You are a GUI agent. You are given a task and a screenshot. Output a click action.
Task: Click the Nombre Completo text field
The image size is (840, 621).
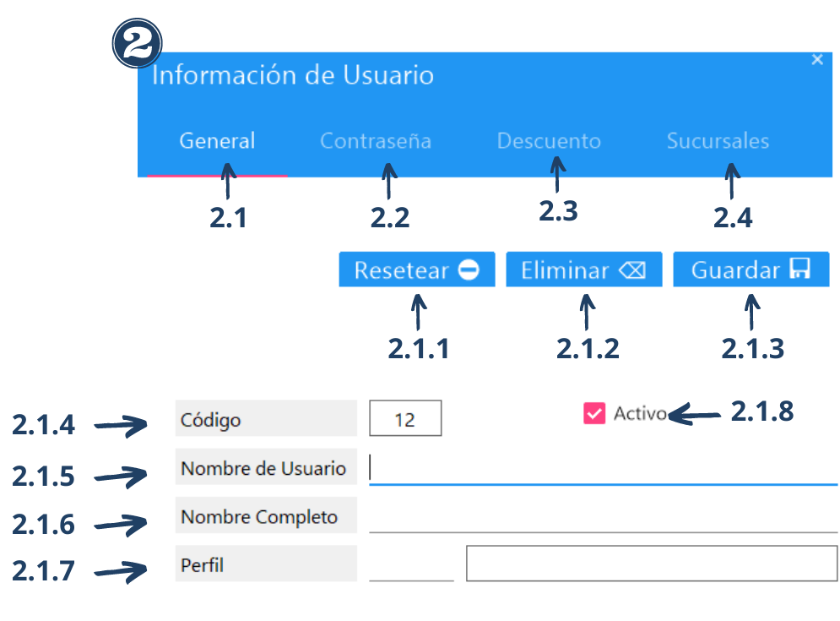click(x=603, y=518)
